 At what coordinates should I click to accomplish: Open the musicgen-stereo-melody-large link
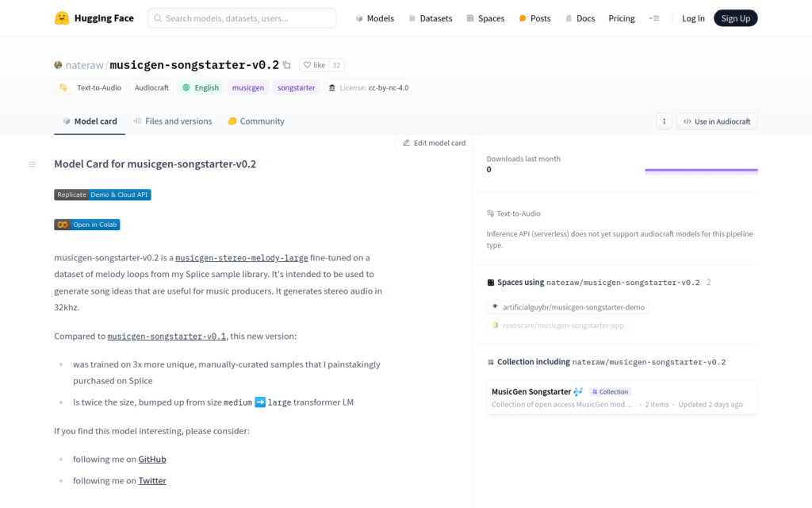click(x=242, y=258)
